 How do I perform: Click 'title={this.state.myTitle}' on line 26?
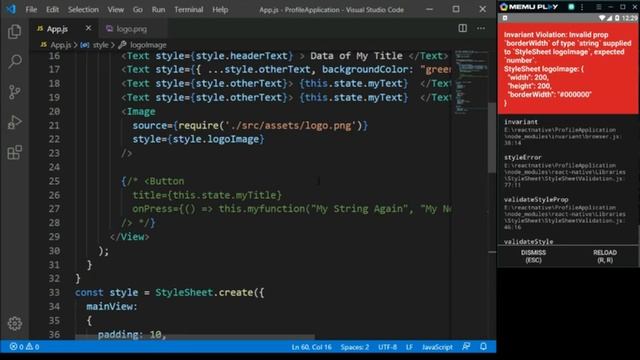(207, 195)
